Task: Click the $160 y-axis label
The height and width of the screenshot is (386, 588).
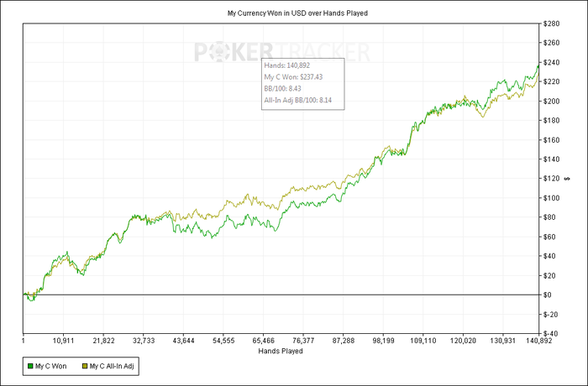Action: pos(551,140)
